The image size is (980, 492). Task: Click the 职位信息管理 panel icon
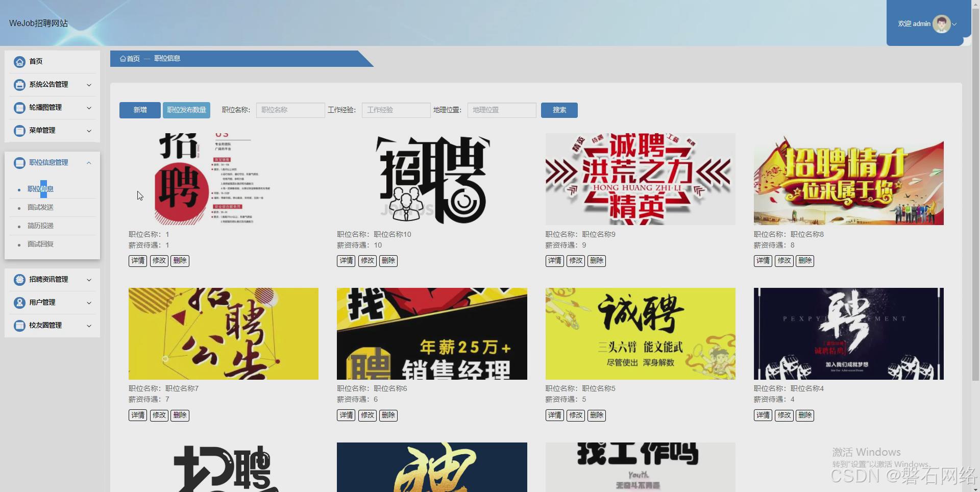pyautogui.click(x=19, y=162)
